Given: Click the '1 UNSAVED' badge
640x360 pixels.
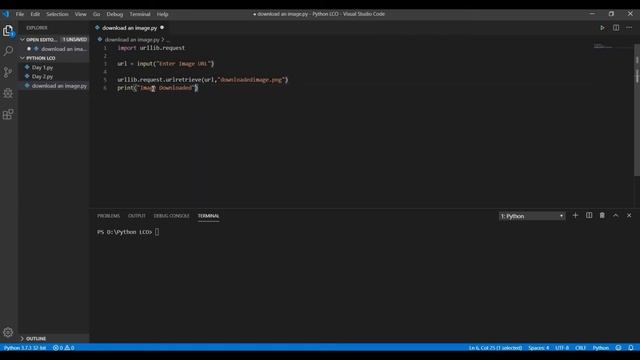Looking at the screenshot, I should tap(74, 40).
